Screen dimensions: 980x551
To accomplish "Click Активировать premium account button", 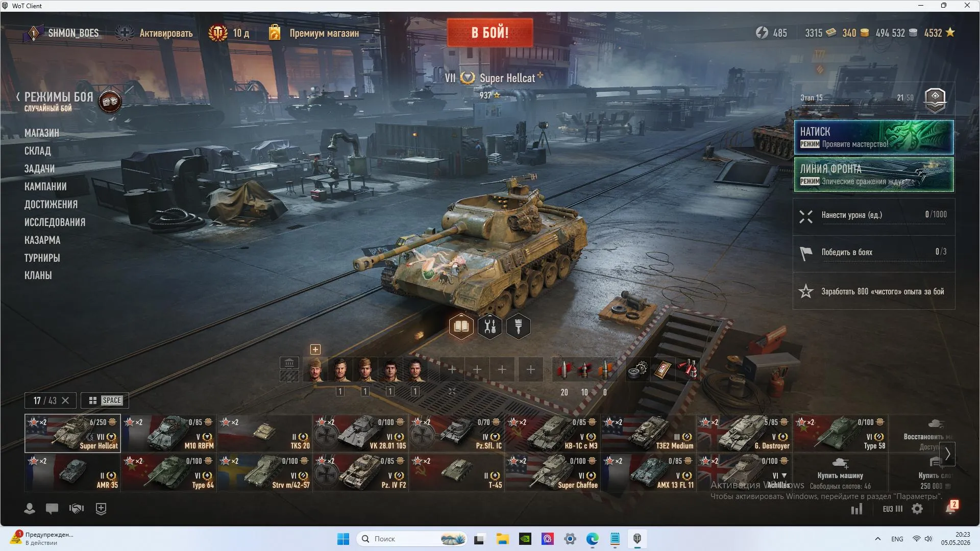I will (154, 33).
